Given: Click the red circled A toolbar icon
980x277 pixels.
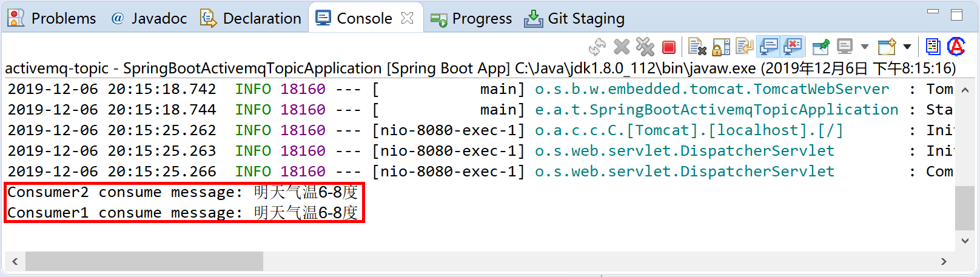Looking at the screenshot, I should [x=956, y=47].
